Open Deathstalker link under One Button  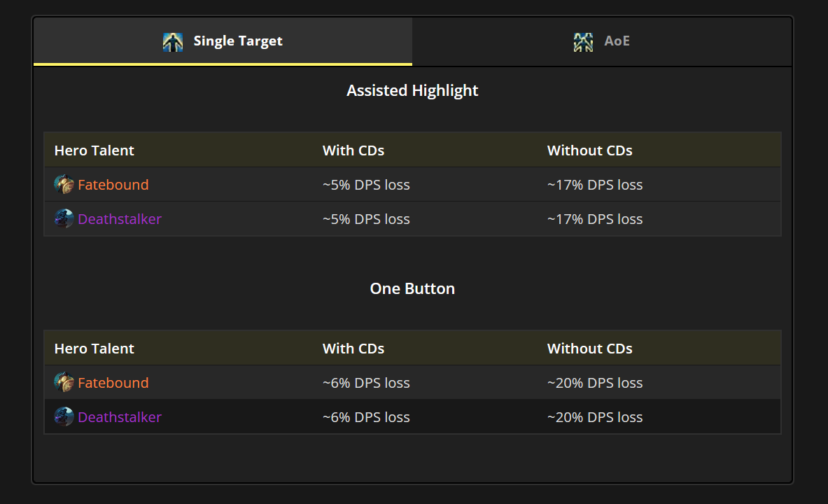[120, 417]
